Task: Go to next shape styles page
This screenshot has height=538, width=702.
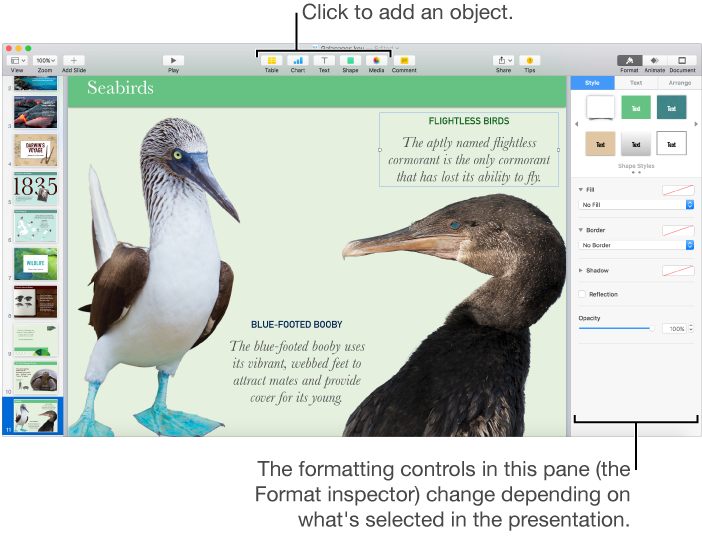Action: click(x=696, y=124)
